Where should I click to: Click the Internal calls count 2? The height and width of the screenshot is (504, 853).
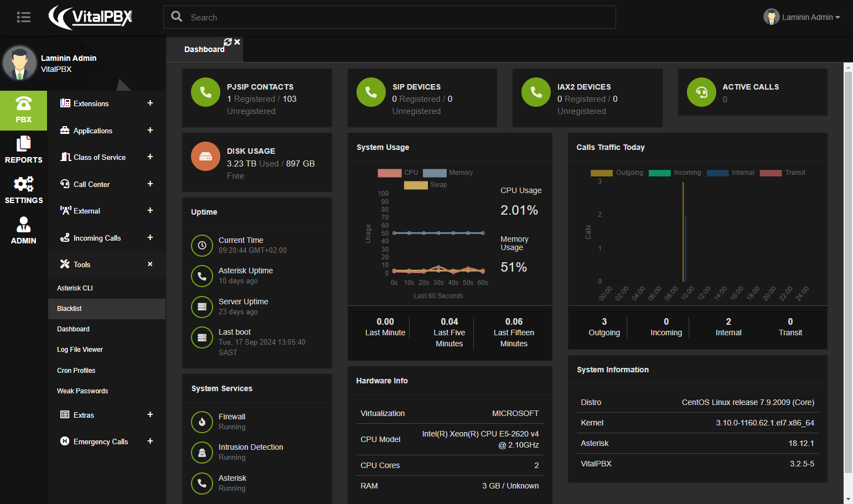(728, 321)
